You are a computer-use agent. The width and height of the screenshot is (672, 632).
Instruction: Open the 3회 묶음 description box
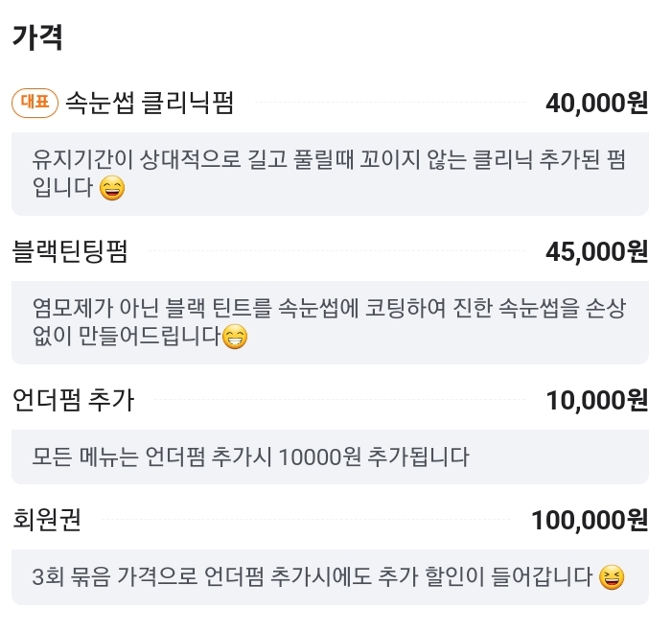pyautogui.click(x=330, y=577)
